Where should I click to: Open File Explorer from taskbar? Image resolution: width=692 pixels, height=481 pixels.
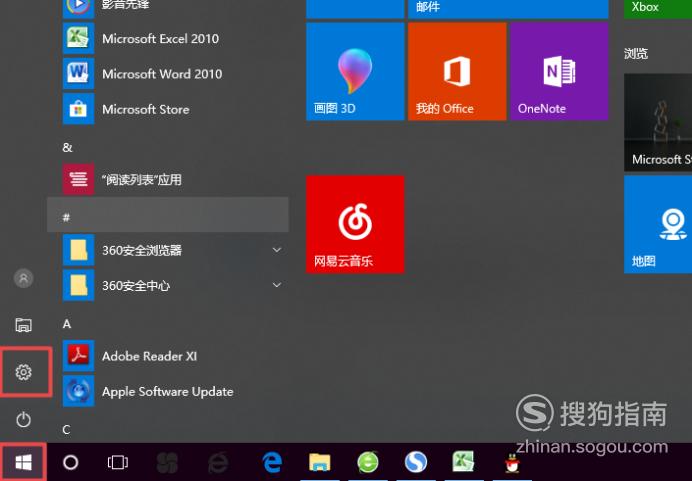(x=320, y=462)
